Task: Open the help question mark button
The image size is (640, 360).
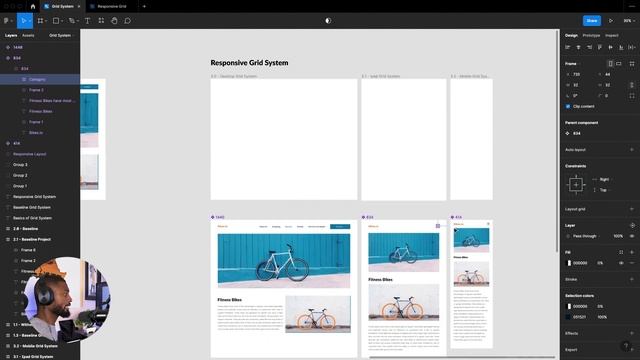Action: point(626,346)
